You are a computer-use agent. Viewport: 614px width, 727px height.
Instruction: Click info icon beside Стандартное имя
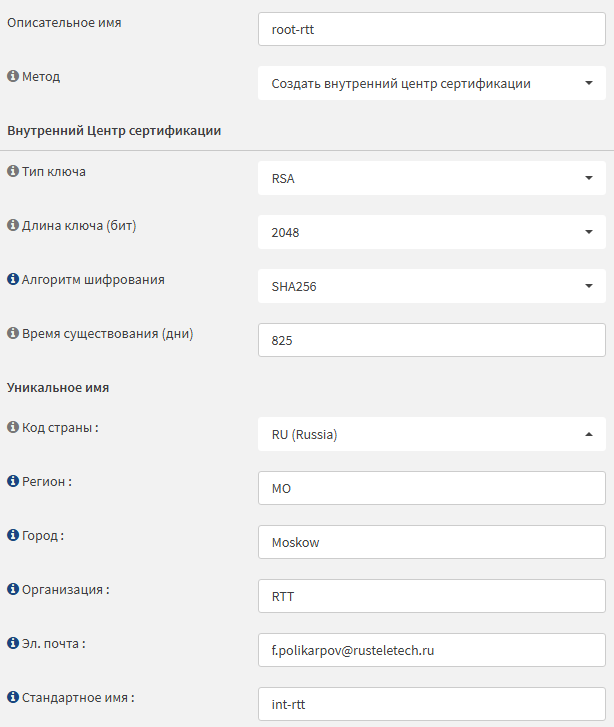tap(13, 697)
